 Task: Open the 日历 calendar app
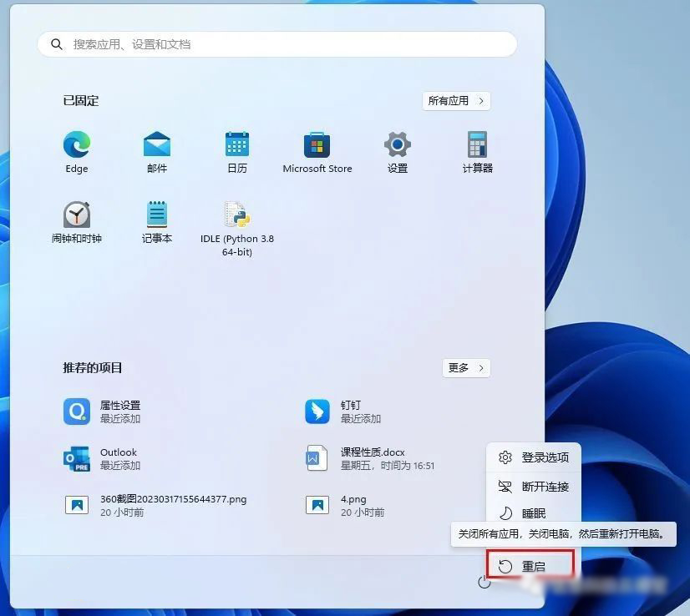[x=237, y=152]
